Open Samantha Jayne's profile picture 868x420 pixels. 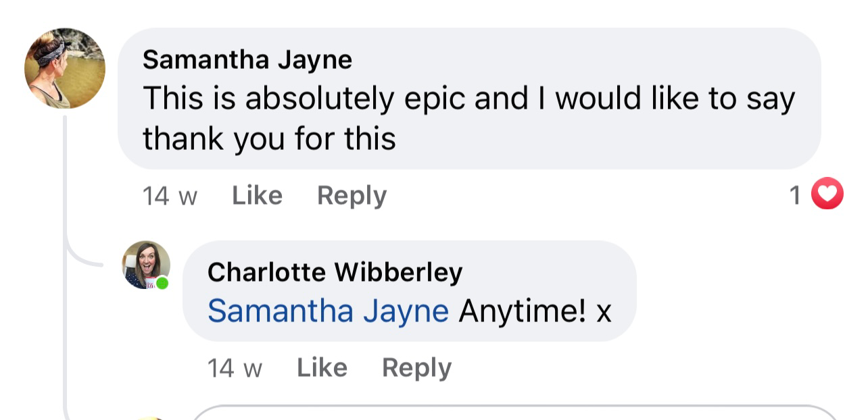pos(65,68)
